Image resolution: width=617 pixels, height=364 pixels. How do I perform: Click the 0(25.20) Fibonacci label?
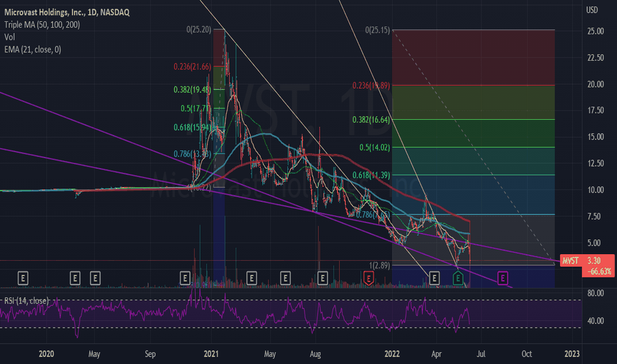click(199, 30)
